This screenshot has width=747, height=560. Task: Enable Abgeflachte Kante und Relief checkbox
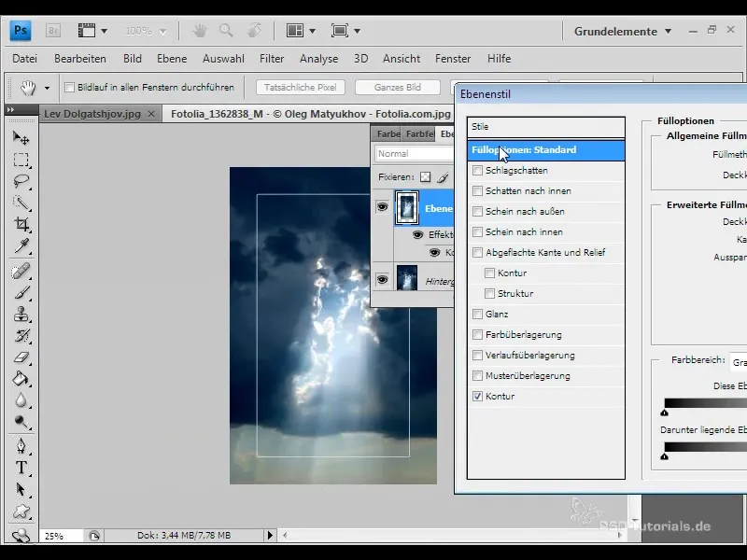[477, 252]
